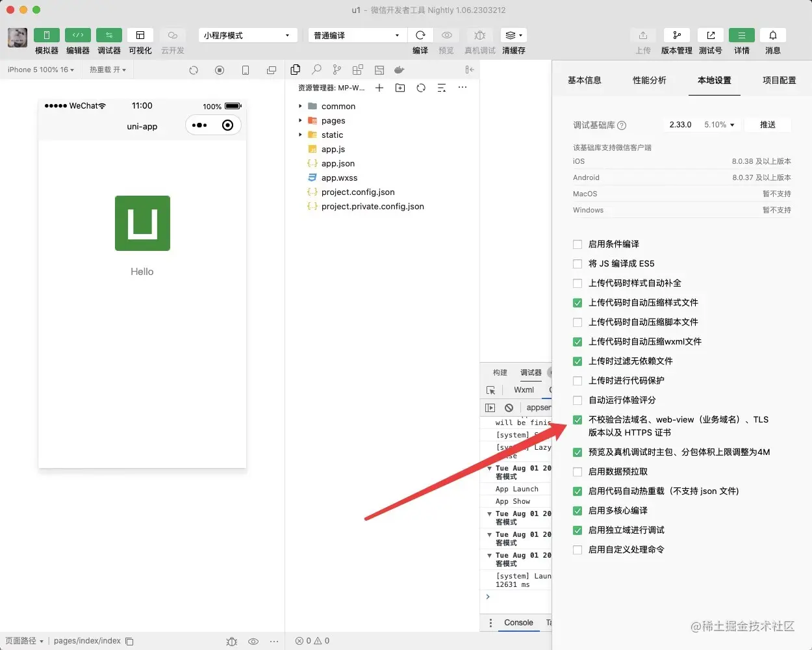Uncheck 上传代码时自动压缩样式文件
Viewport: 812px width, 650px height.
(x=577, y=303)
